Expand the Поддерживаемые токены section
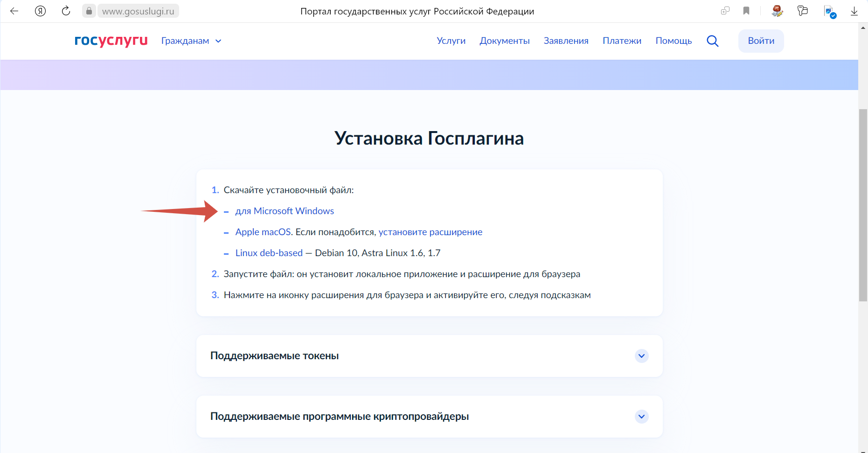The image size is (868, 453). pyautogui.click(x=641, y=356)
